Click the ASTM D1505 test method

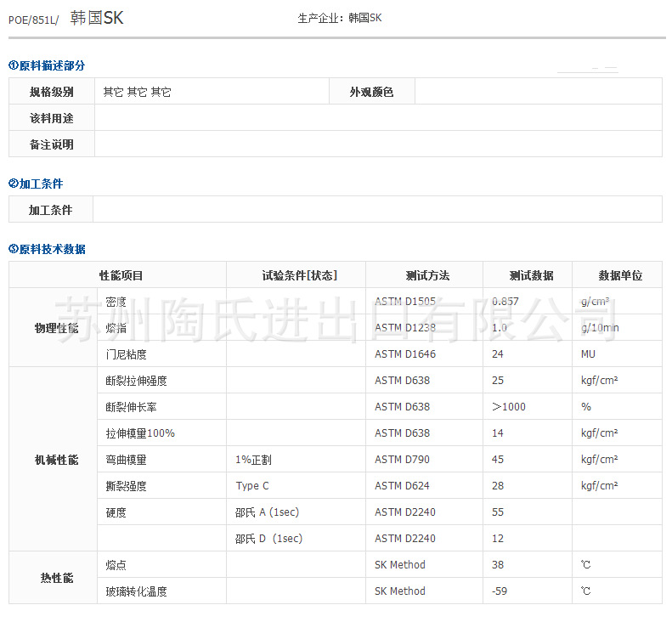click(x=405, y=302)
